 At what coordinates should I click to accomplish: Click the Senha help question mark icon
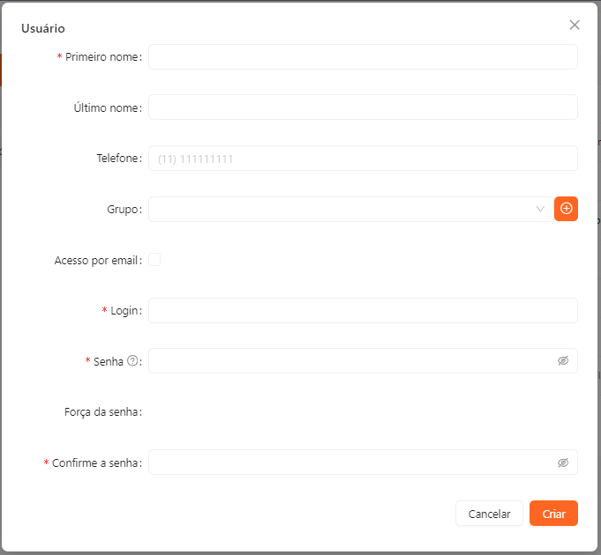pos(132,361)
